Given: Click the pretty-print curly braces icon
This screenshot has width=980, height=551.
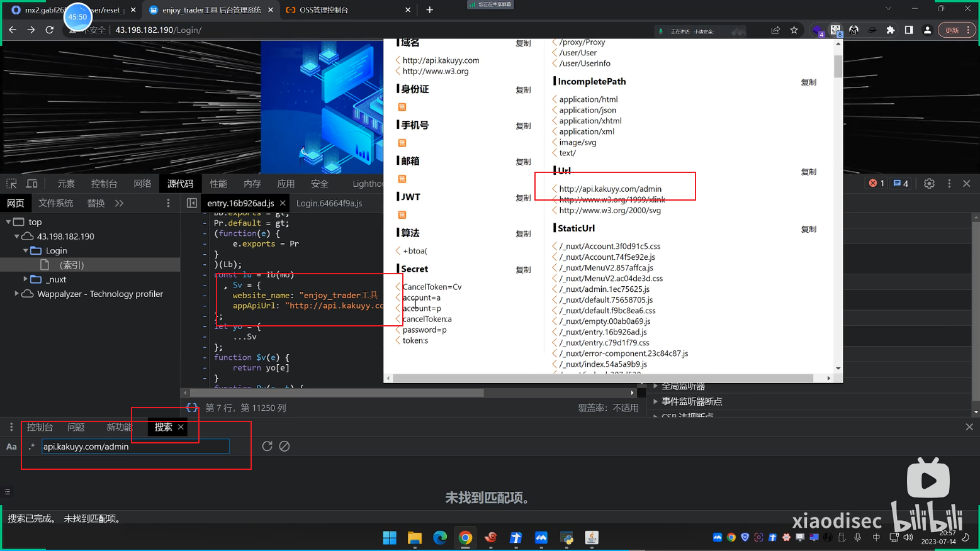Looking at the screenshot, I should 192,408.
